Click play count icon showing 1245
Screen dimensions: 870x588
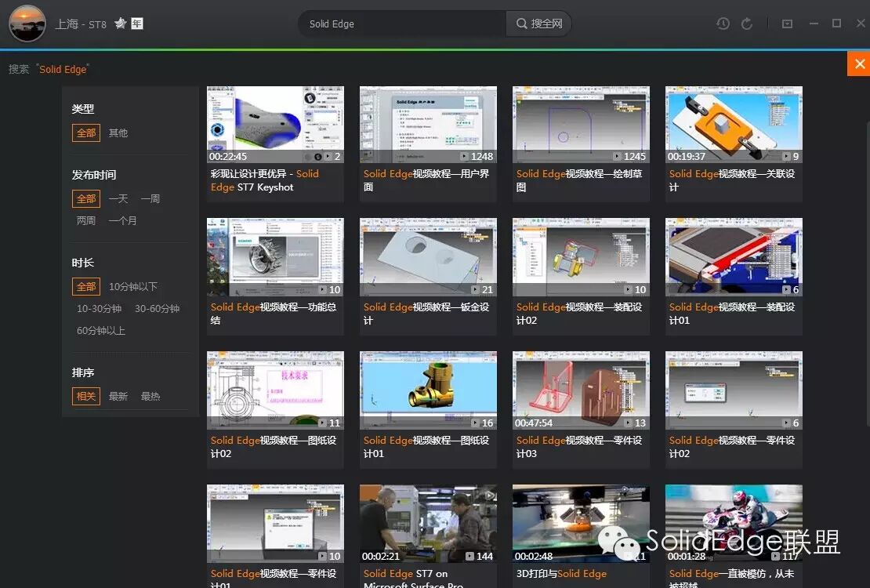pos(617,157)
